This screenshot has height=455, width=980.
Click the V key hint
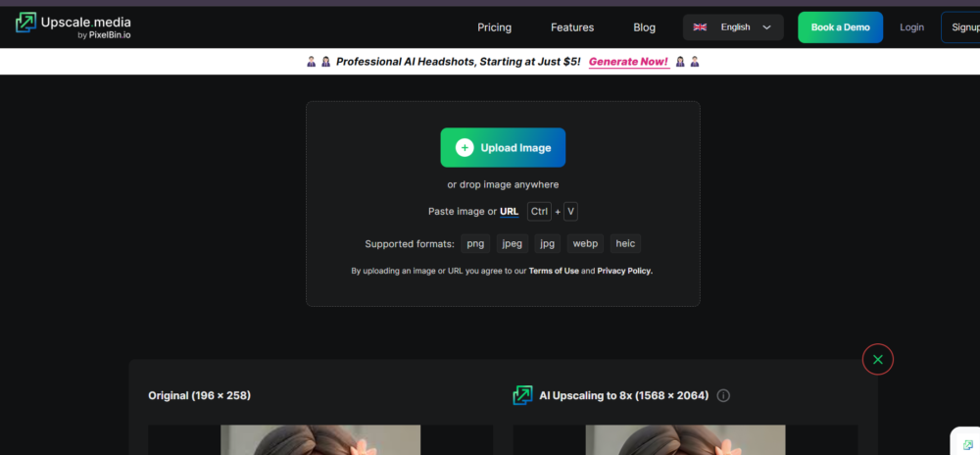570,211
